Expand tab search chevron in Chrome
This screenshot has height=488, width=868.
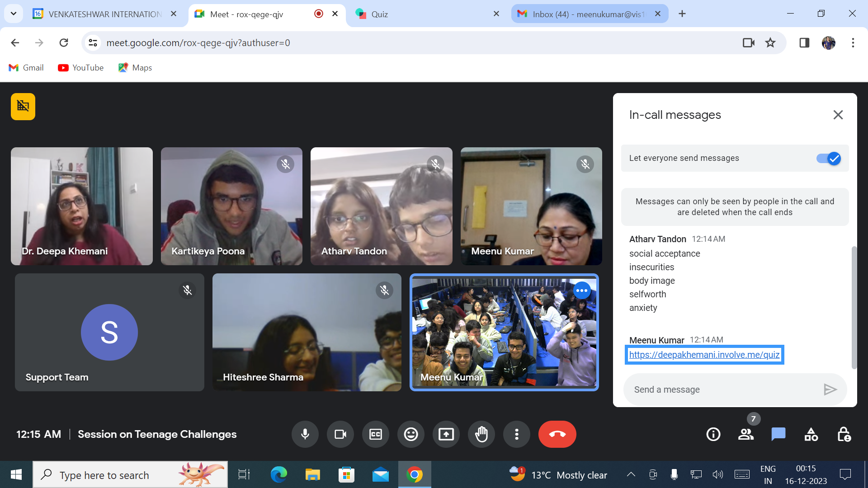[14, 14]
